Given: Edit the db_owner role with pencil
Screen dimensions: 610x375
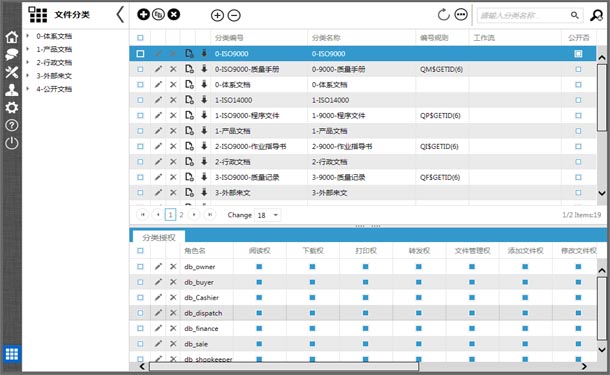Looking at the screenshot, I should click(x=158, y=266).
